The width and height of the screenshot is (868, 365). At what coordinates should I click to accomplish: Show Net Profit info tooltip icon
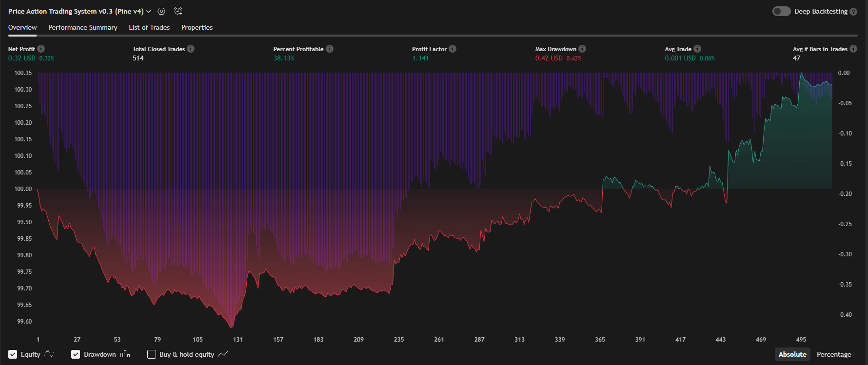pos(41,49)
